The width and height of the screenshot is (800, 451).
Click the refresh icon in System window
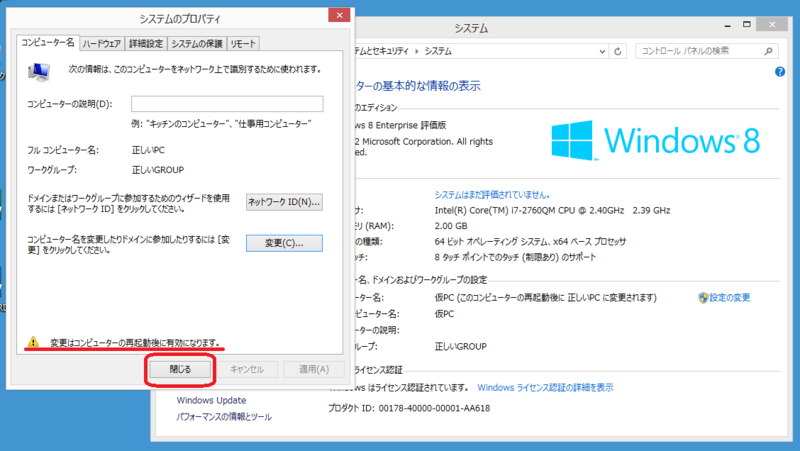coord(618,51)
